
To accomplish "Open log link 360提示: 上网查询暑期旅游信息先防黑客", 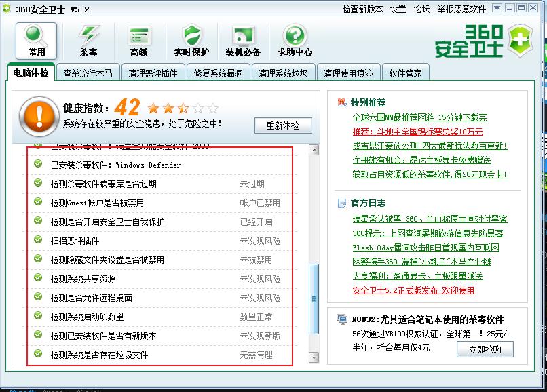I will (428, 233).
